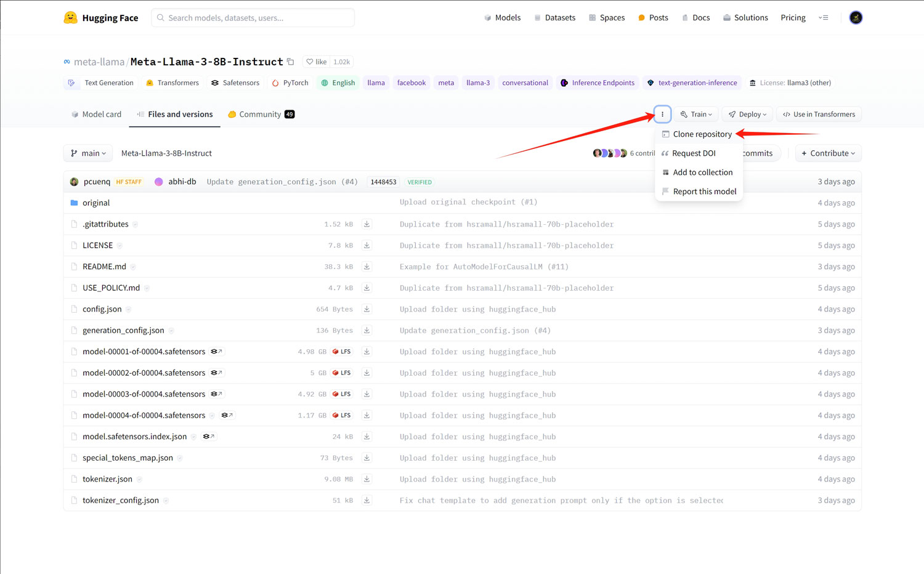
Task: Copy model name via copy icon
Action: (291, 62)
